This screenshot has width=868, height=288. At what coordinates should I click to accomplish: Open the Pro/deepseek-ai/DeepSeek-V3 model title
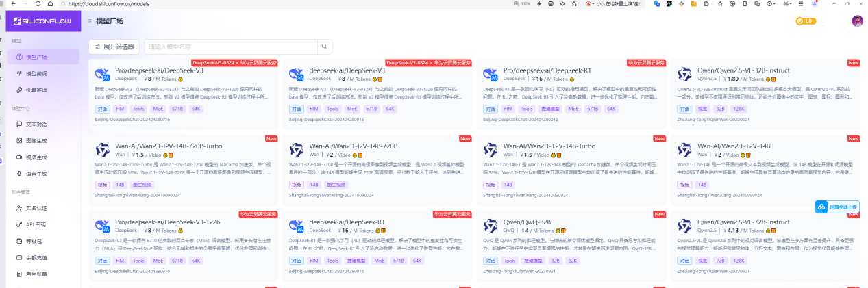159,70
